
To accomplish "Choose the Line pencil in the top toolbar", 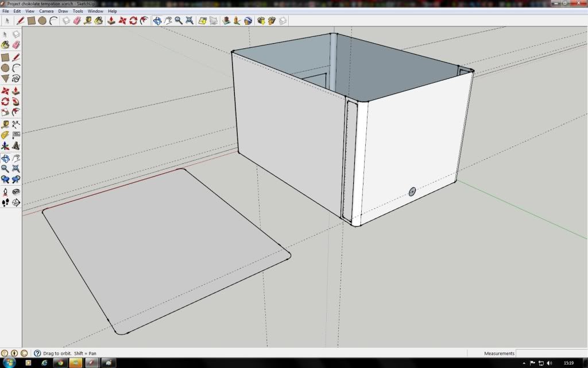I will point(21,21).
